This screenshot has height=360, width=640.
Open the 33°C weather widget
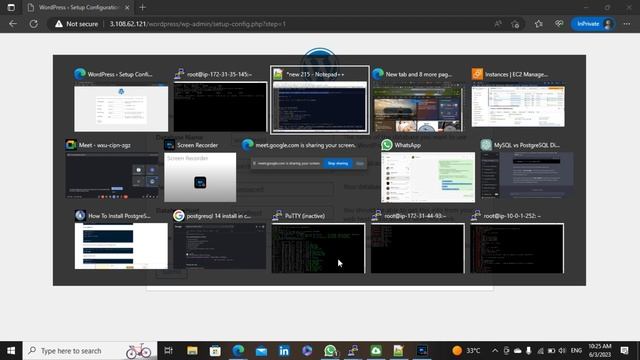pos(466,351)
